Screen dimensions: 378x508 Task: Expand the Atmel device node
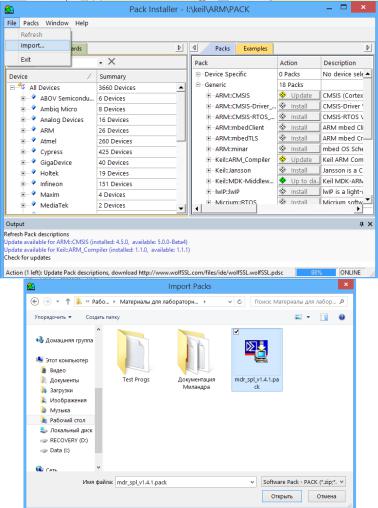23,141
